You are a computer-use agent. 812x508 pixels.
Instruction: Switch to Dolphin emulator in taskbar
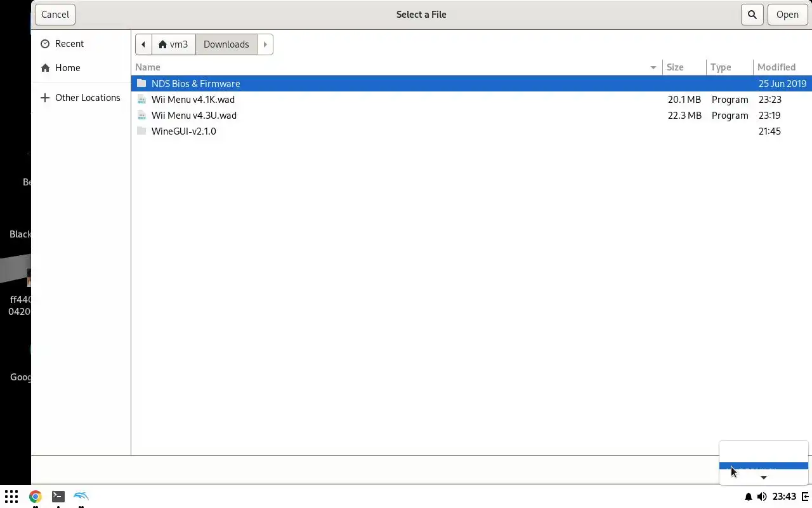click(81, 497)
